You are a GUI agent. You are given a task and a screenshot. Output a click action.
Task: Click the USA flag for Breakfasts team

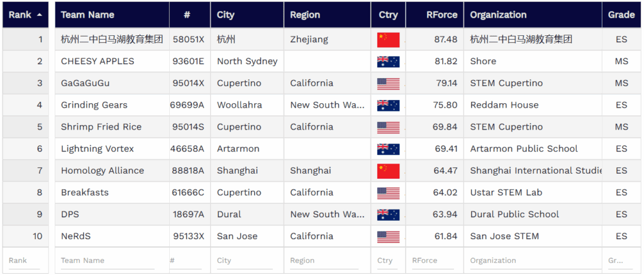(388, 193)
